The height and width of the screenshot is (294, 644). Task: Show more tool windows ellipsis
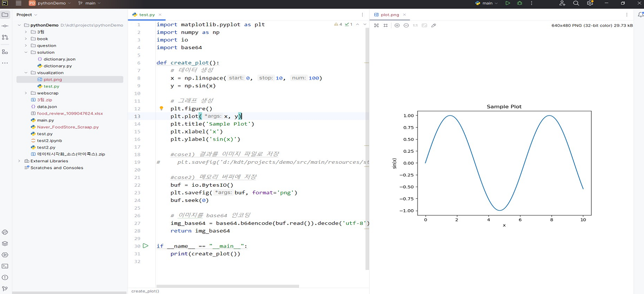(x=5, y=63)
